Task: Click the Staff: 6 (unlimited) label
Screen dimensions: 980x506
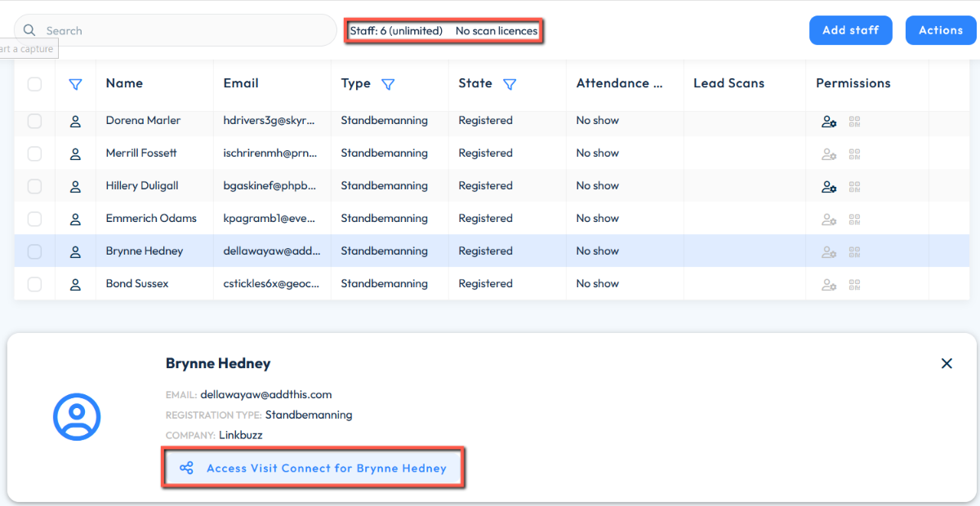Action: point(396,31)
